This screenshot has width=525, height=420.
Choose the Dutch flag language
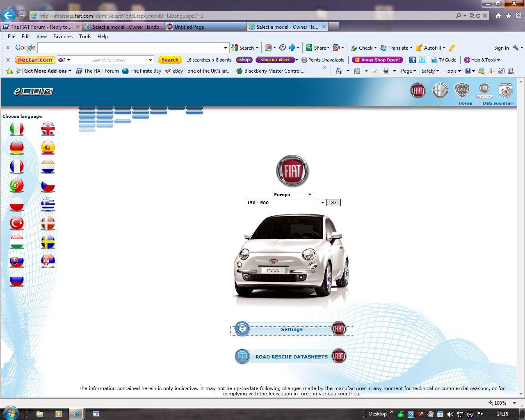[x=48, y=167]
